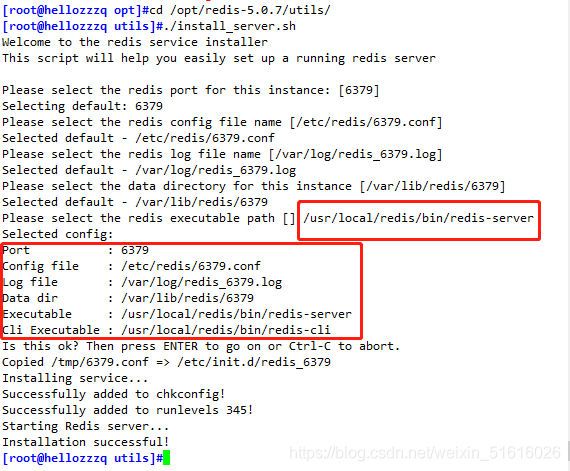Click 'Starting Redis server...' line
The height and width of the screenshot is (471, 570).
coord(86,426)
